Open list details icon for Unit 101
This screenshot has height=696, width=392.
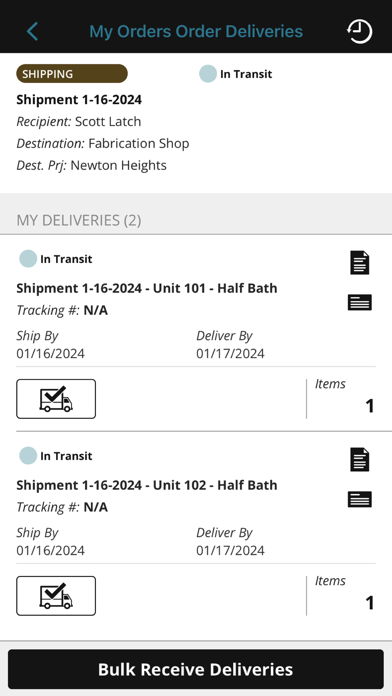[x=360, y=302]
